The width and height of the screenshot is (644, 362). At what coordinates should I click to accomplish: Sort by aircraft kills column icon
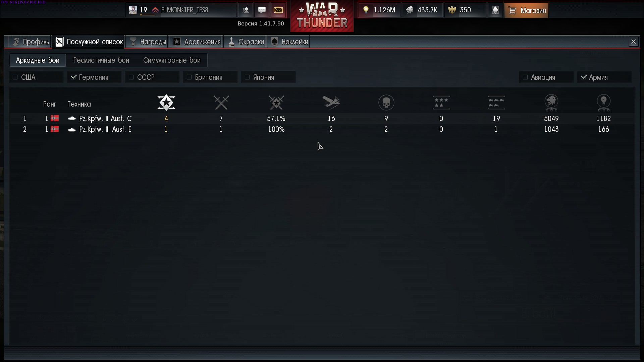click(x=331, y=103)
